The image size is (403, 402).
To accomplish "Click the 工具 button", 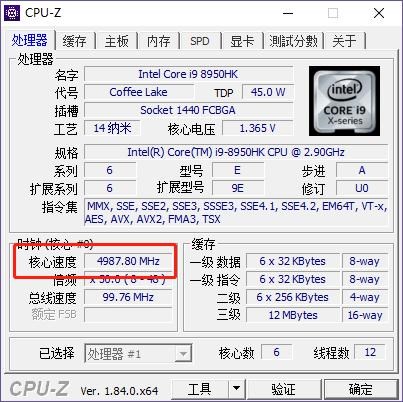I will point(200,389).
